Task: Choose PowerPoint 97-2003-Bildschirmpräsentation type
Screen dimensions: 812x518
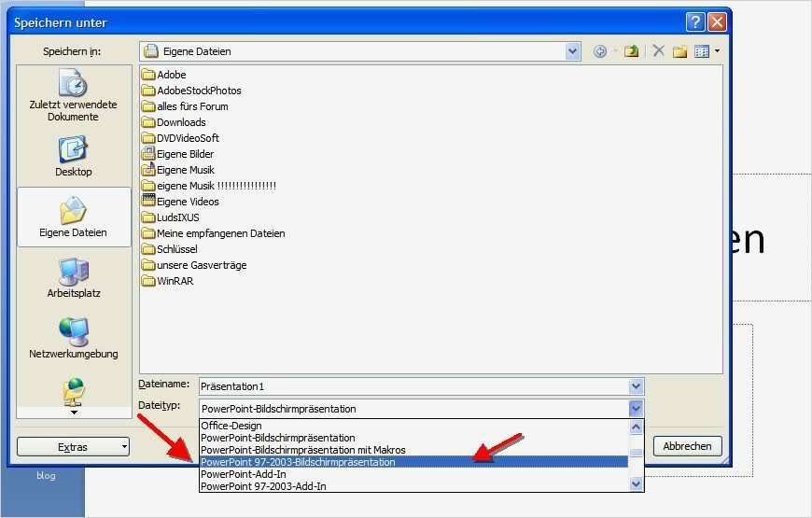Action: [413, 462]
